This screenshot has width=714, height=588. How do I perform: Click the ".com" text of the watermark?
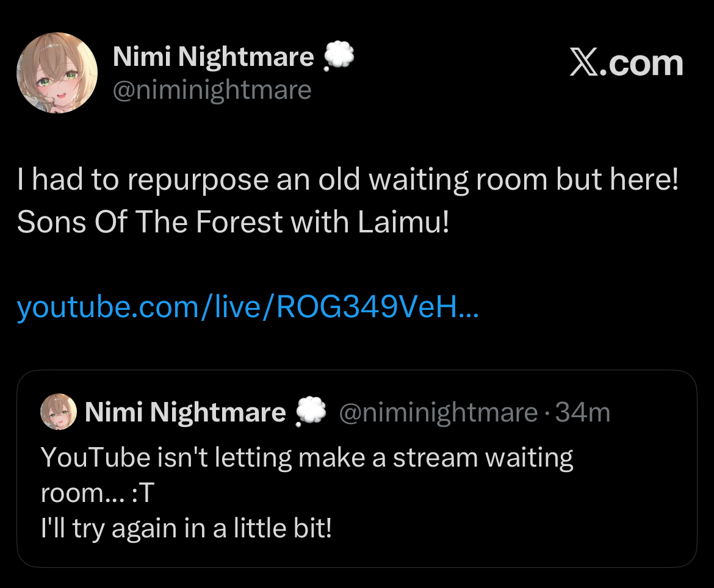[x=641, y=63]
